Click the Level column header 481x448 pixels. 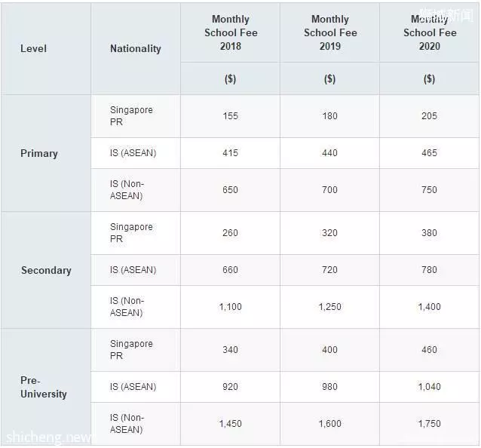(x=33, y=48)
